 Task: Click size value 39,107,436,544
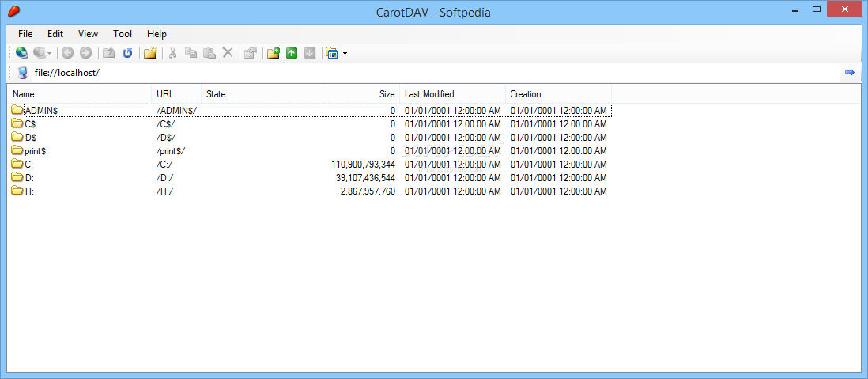coord(365,178)
